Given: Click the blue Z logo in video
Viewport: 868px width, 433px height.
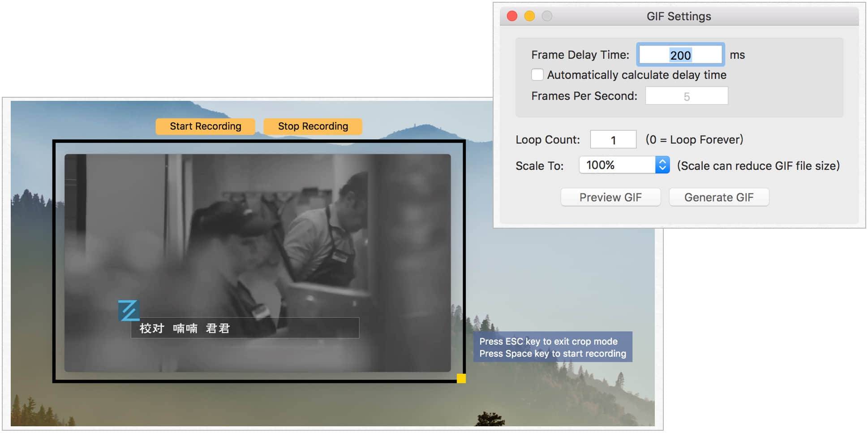Looking at the screenshot, I should point(129,311).
